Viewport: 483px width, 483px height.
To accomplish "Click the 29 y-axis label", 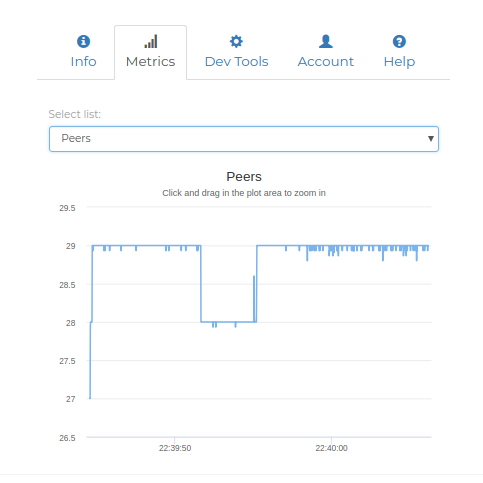I will tap(71, 246).
